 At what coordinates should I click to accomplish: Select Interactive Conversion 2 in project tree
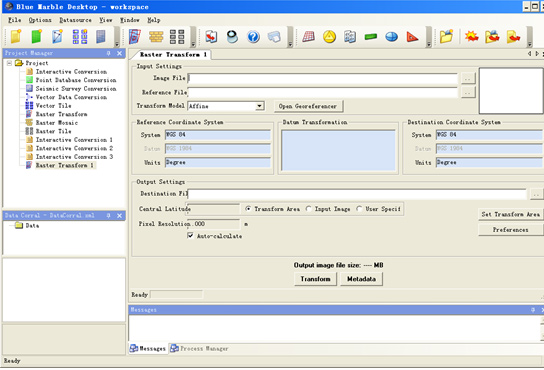point(74,149)
